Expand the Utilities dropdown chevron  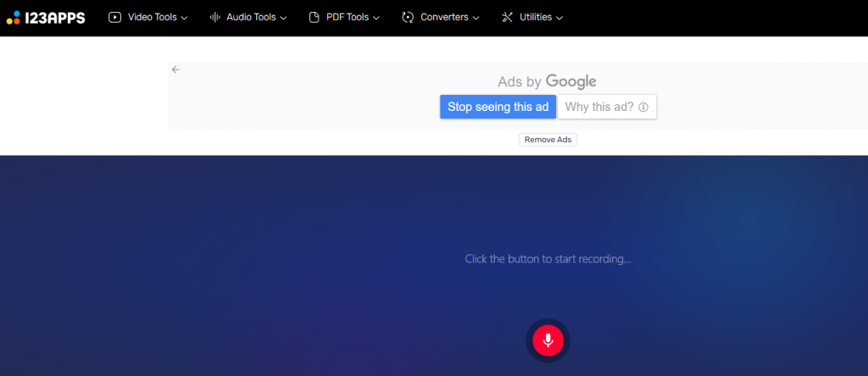[559, 18]
